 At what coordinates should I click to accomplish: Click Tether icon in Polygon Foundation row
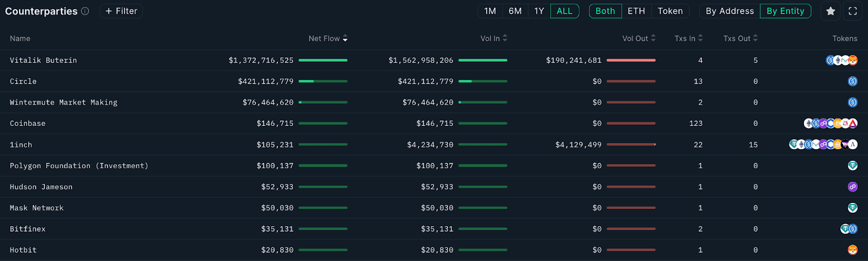853,166
